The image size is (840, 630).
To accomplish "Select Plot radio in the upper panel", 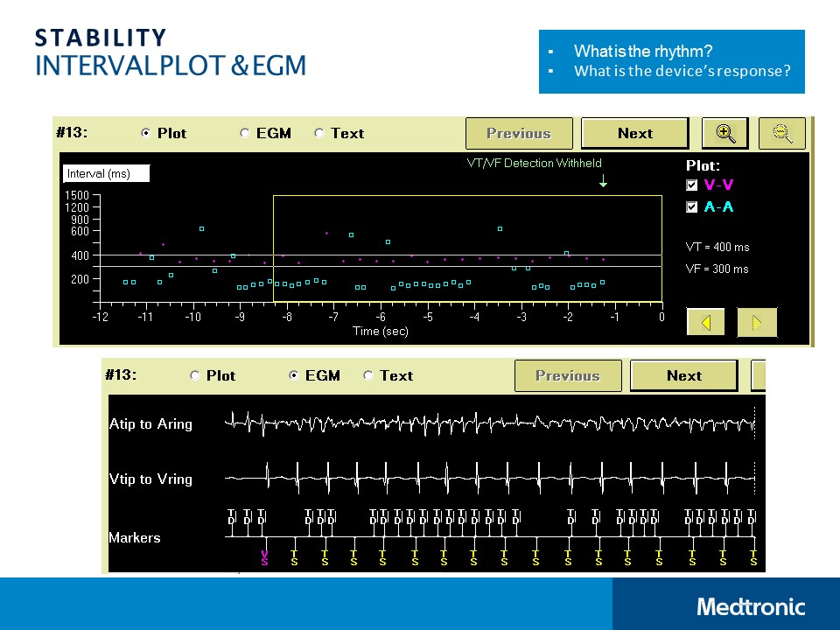I will (x=146, y=133).
